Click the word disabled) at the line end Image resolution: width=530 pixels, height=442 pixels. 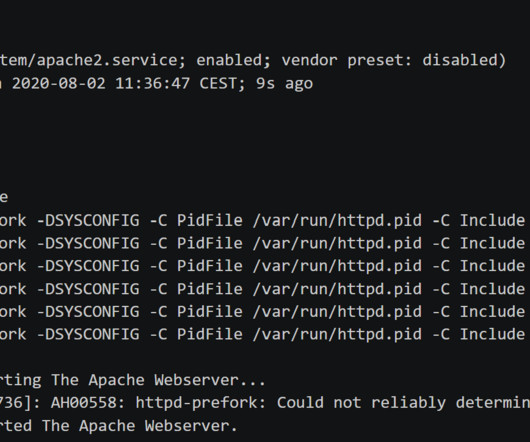(464, 60)
